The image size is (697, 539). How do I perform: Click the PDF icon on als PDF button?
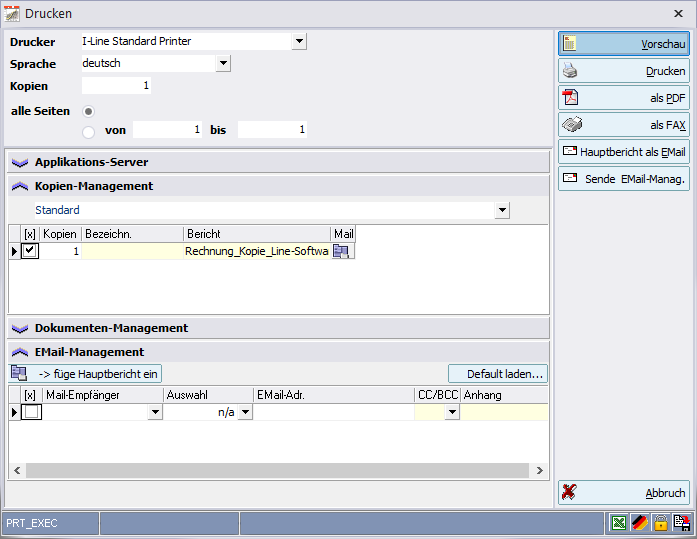570,98
